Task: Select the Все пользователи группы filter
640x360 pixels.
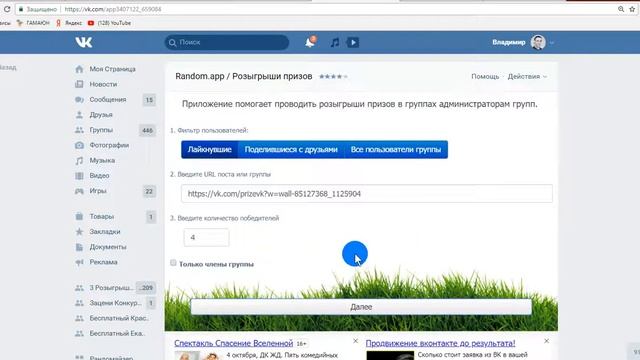Action: [396, 149]
